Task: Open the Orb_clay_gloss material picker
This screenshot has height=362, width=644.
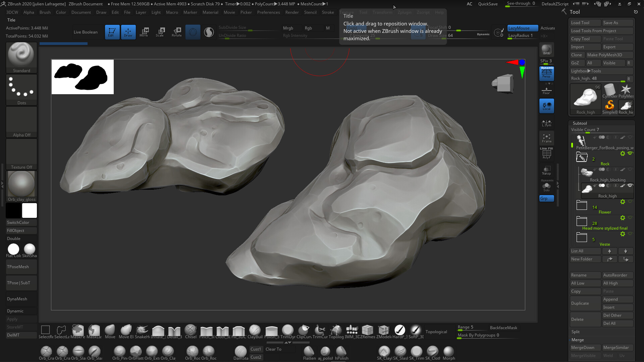Action: pos(21,186)
